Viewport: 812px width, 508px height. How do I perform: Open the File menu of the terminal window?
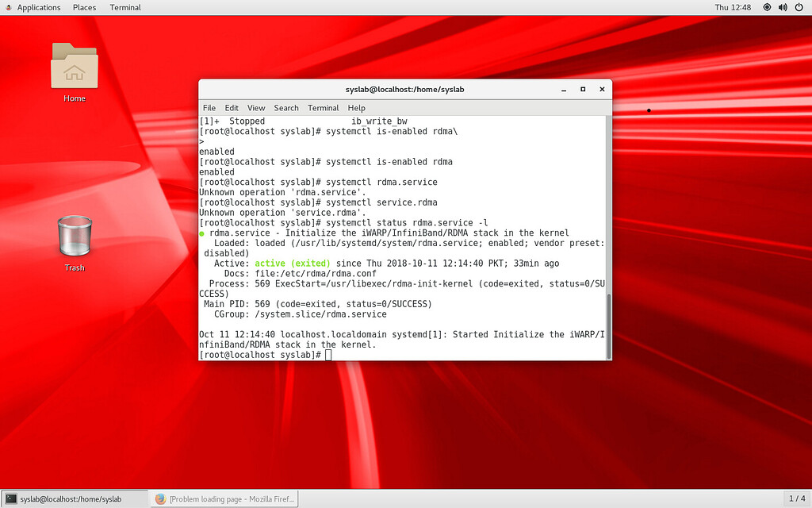pos(209,107)
